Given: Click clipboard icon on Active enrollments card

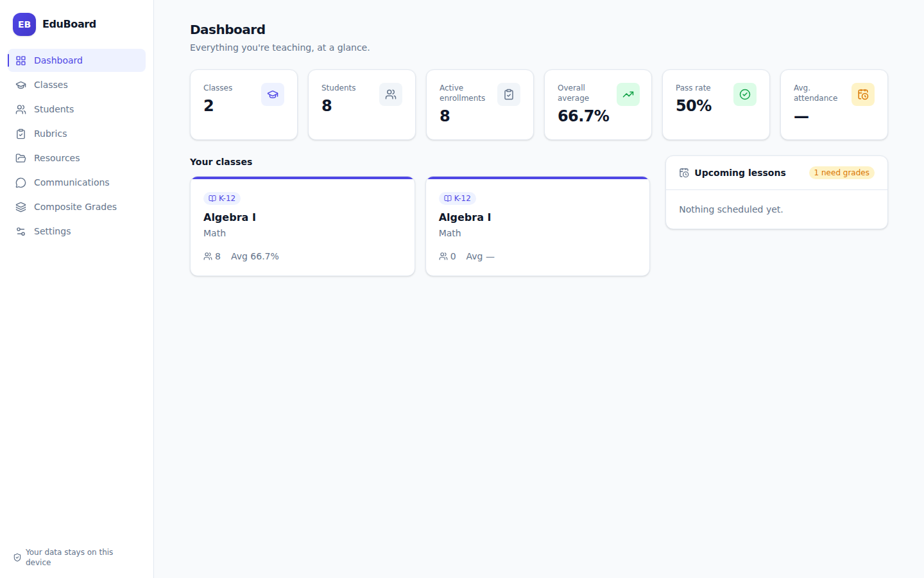Looking at the screenshot, I should click(509, 94).
